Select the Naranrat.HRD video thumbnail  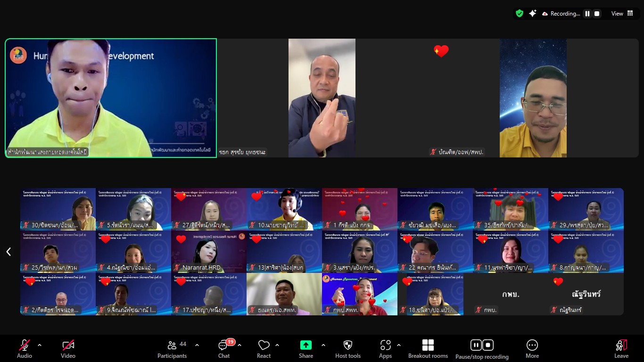[x=209, y=252]
